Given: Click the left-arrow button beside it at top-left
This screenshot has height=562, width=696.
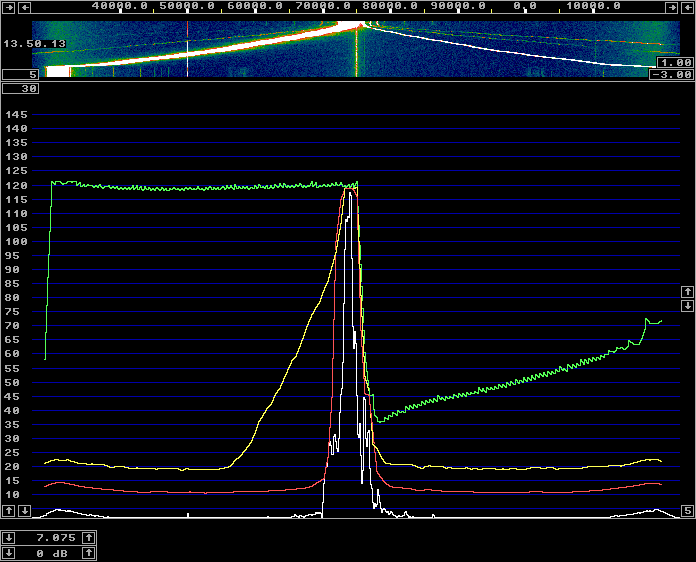Looking at the screenshot, I should click(x=25, y=7).
